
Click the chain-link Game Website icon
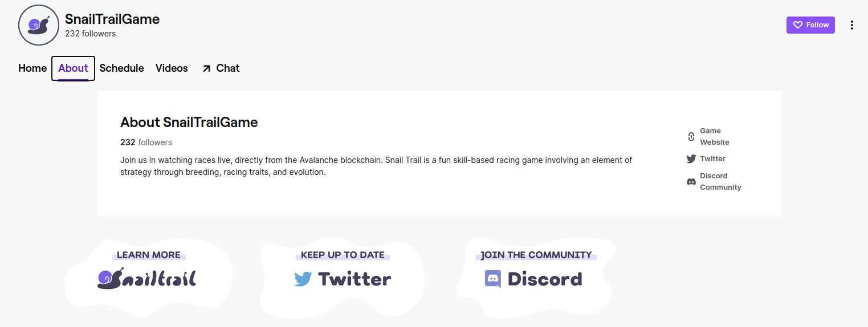click(x=691, y=137)
